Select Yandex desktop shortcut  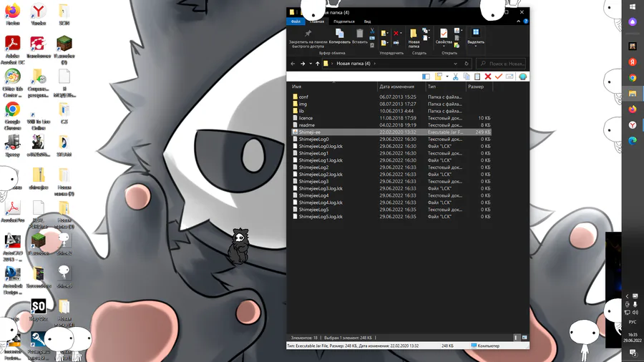[38, 14]
